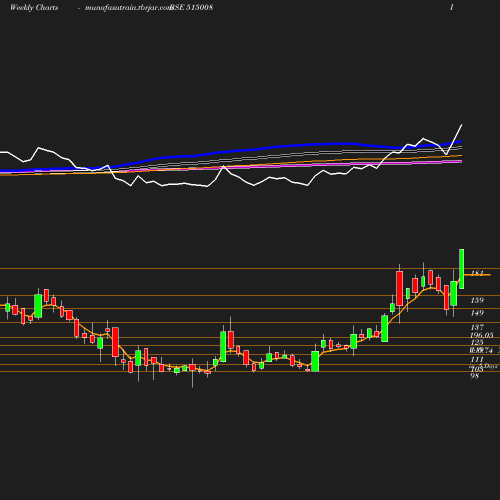Click the large red candle just below the top price line
Screen dimensions: 500x500
[x=399, y=288]
